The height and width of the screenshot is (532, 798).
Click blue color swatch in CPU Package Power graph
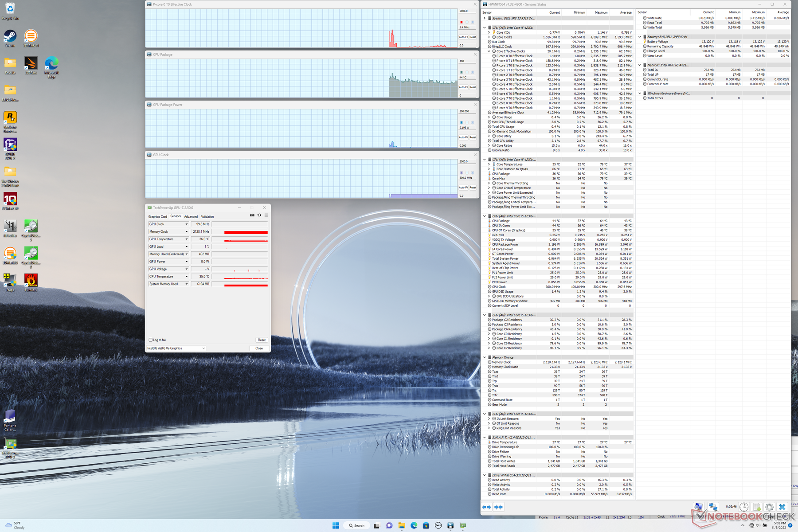(462, 122)
